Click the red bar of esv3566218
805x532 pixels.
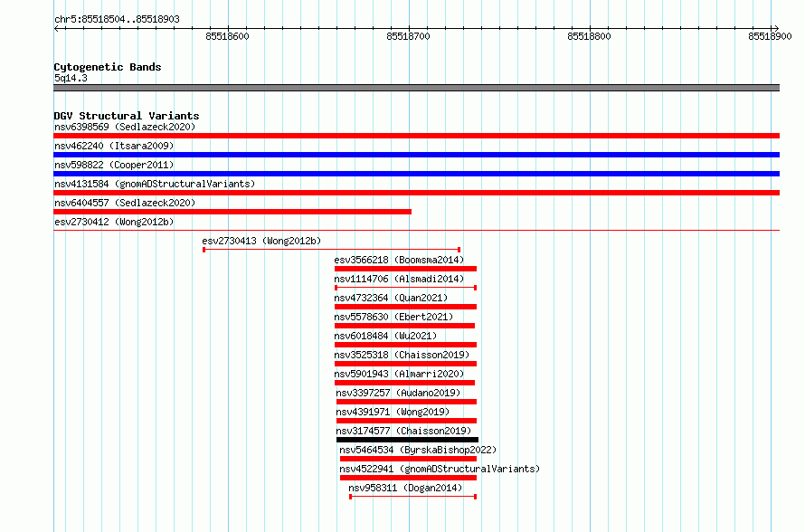[405, 269]
